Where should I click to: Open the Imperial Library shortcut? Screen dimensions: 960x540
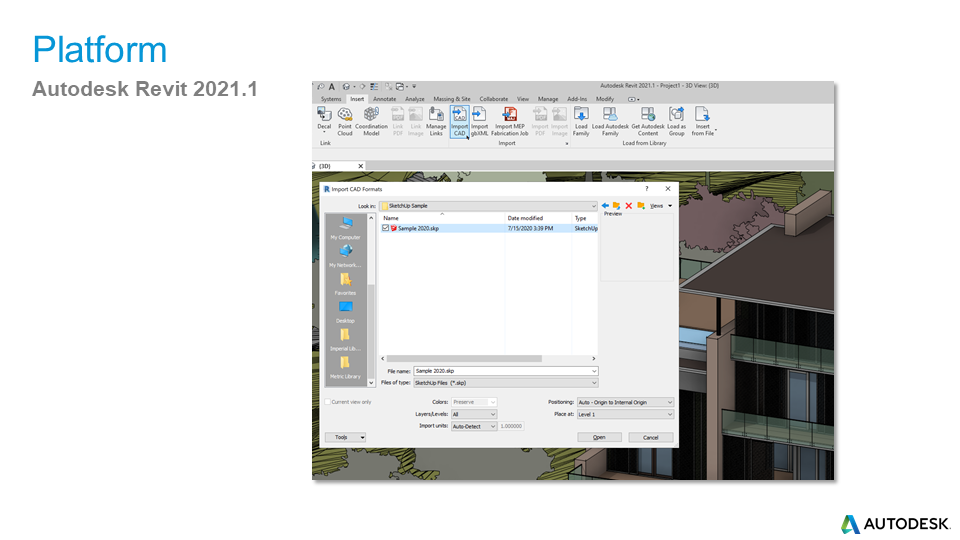[x=345, y=339]
